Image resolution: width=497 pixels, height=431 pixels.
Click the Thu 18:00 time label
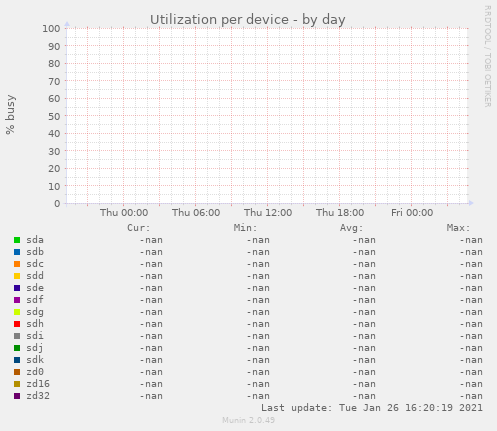click(x=340, y=213)
